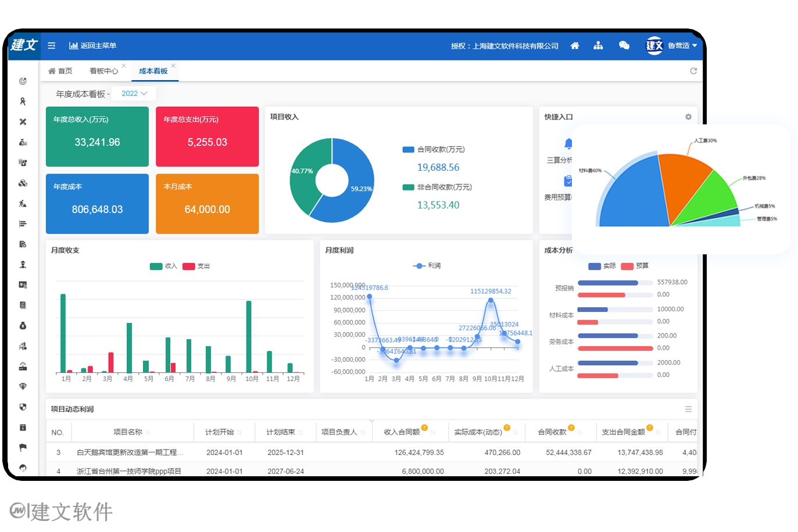Open the 三算分析 bell shortcut
Image resolution: width=798 pixels, height=532 pixels.
[568, 143]
